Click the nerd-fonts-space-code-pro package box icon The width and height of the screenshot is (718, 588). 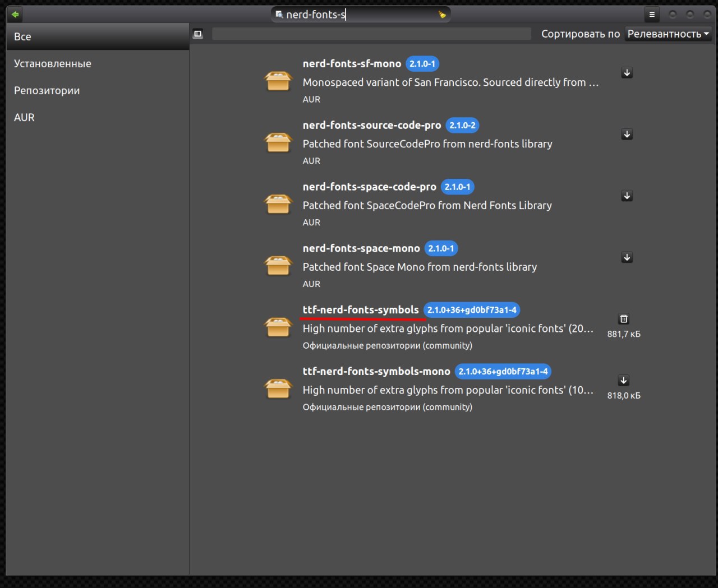tap(278, 204)
